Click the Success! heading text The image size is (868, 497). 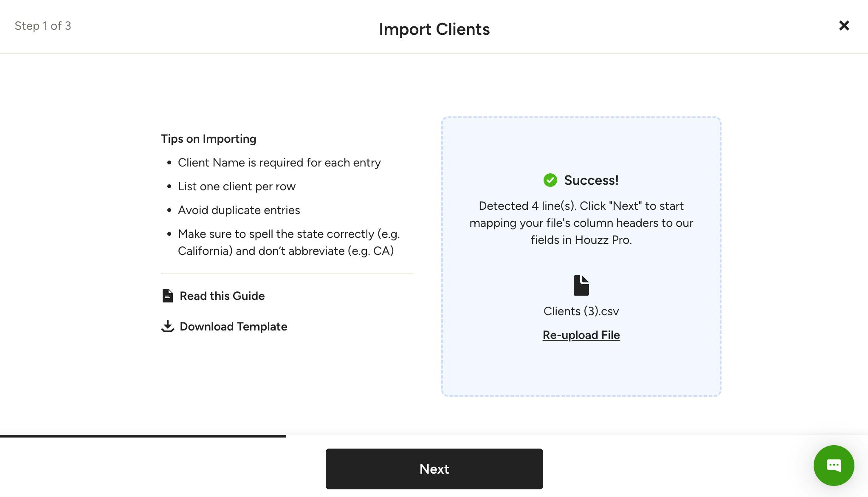coord(591,180)
